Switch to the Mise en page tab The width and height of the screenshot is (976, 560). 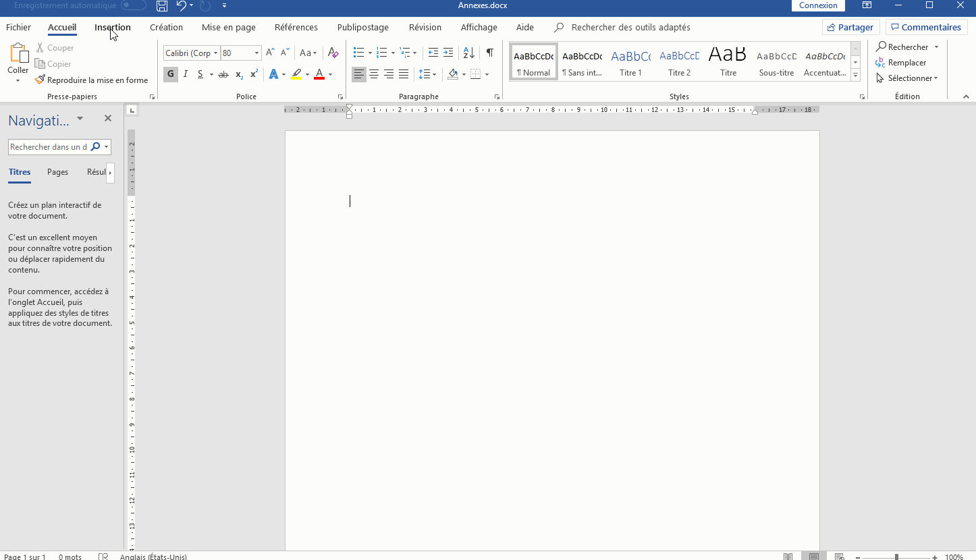(x=229, y=28)
